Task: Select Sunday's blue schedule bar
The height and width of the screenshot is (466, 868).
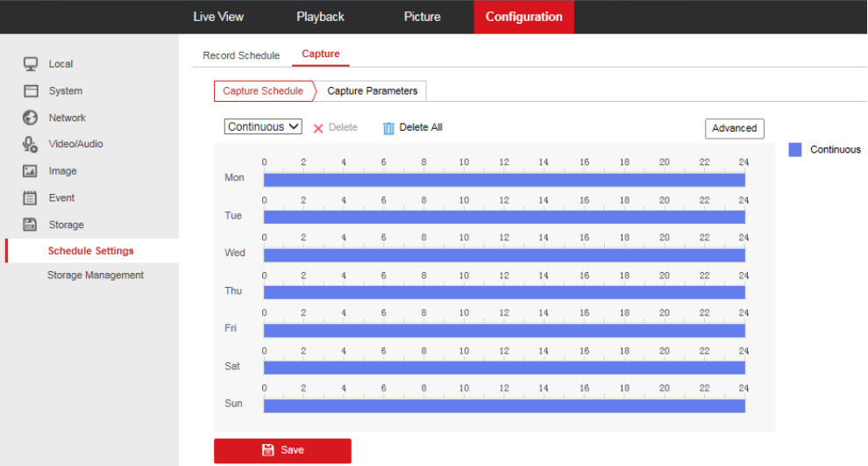Action: point(504,406)
